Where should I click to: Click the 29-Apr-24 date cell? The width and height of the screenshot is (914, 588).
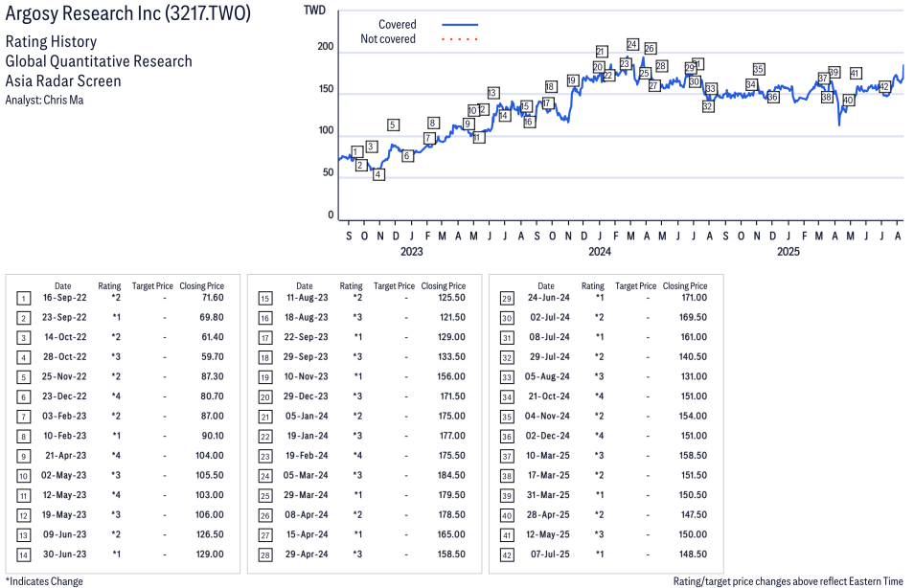click(x=306, y=554)
